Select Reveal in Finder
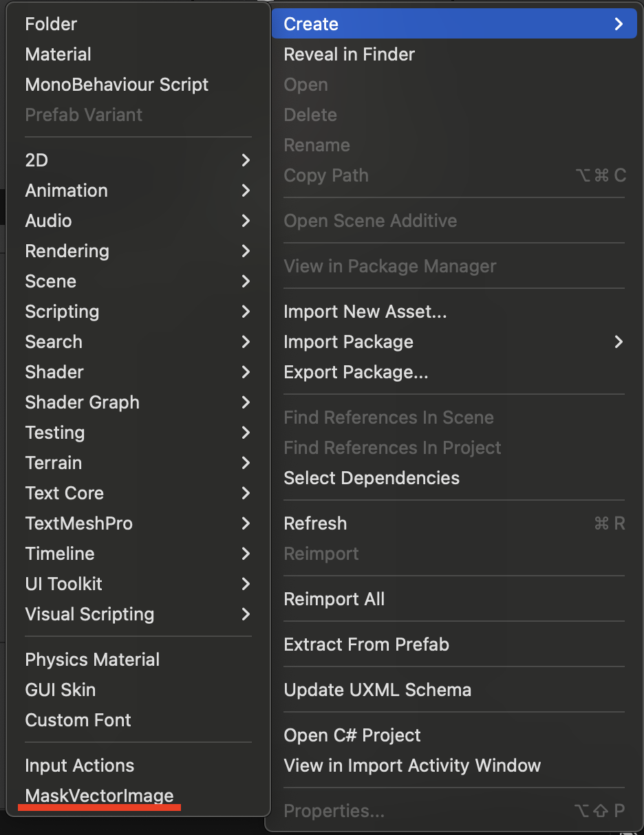This screenshot has width=644, height=835. (349, 54)
